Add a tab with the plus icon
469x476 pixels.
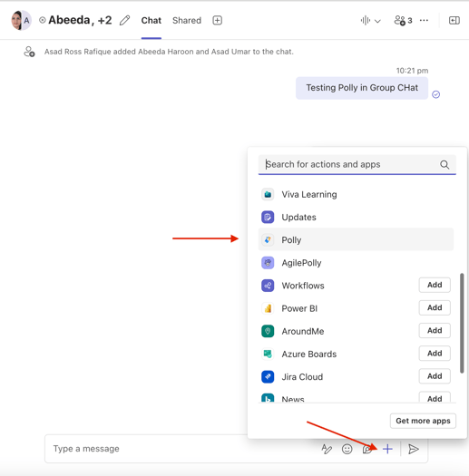pos(217,20)
